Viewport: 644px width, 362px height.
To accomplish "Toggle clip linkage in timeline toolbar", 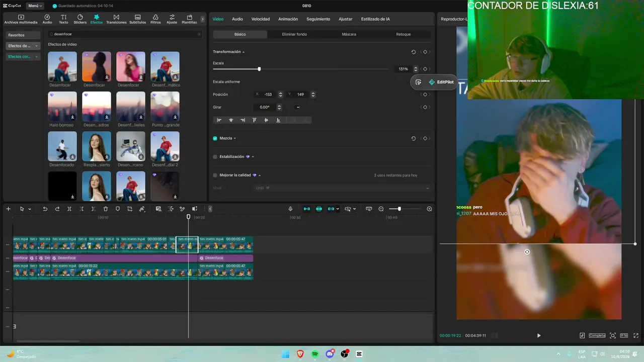I will tap(331, 209).
